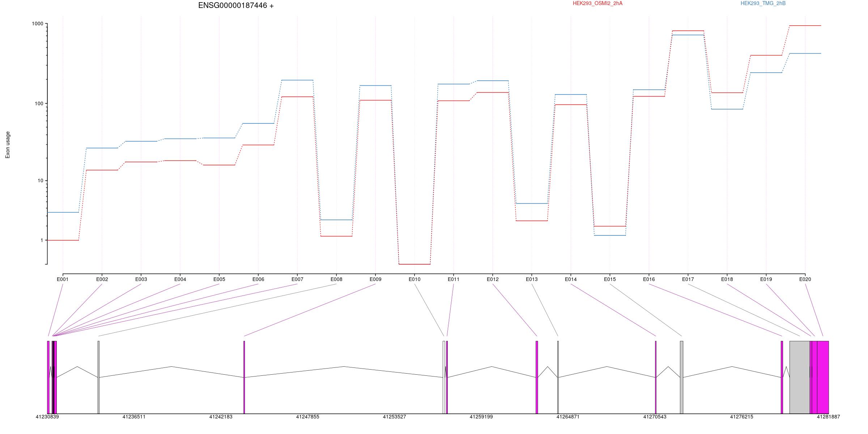The height and width of the screenshot is (434, 868).
Task: Select exon label E011
Action: 454,279
